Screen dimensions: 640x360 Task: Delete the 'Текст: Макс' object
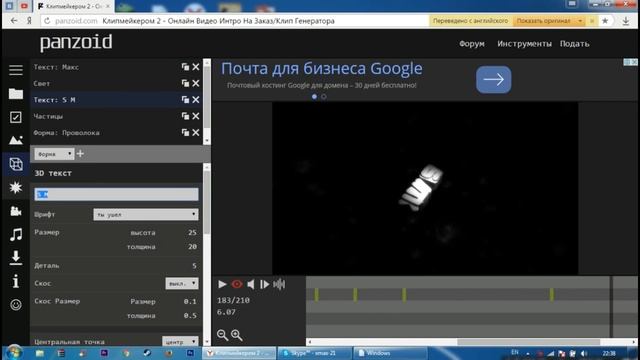196,67
